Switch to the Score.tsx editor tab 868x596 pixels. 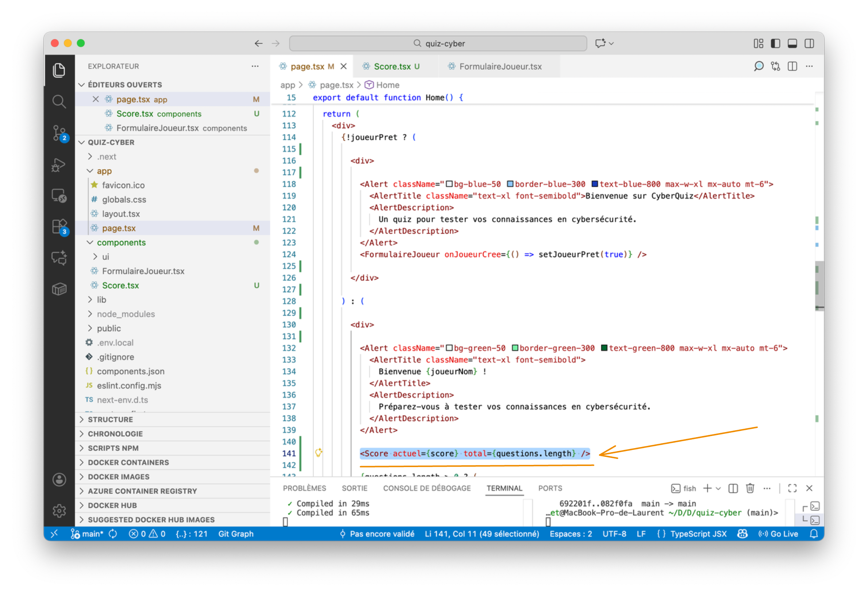[x=391, y=66]
